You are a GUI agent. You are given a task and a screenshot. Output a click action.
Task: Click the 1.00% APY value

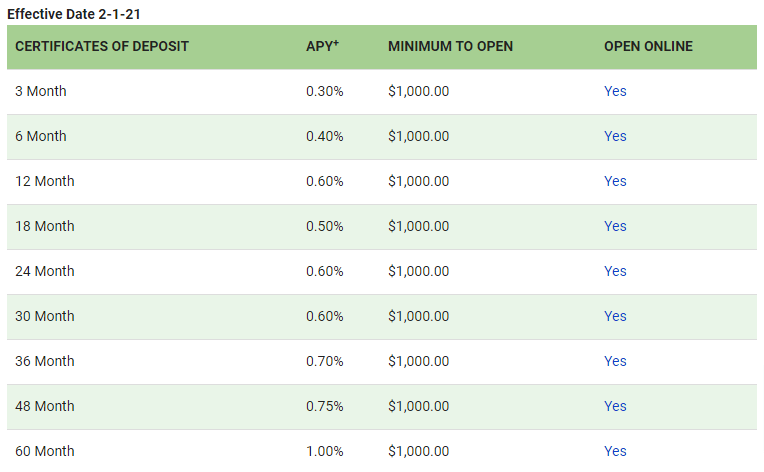325,451
